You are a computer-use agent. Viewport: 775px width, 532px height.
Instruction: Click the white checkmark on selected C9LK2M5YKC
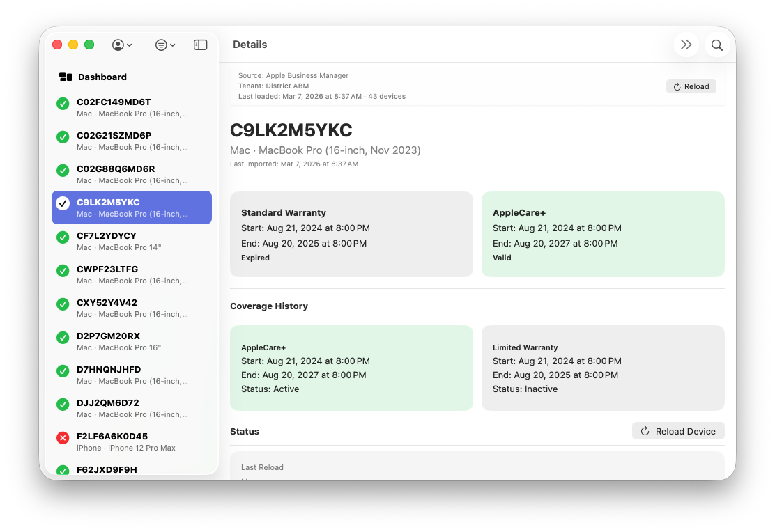click(x=63, y=203)
